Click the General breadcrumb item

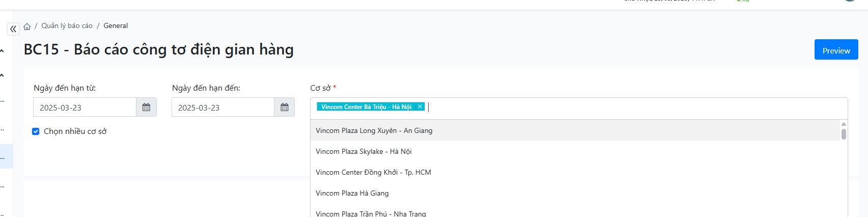point(116,25)
